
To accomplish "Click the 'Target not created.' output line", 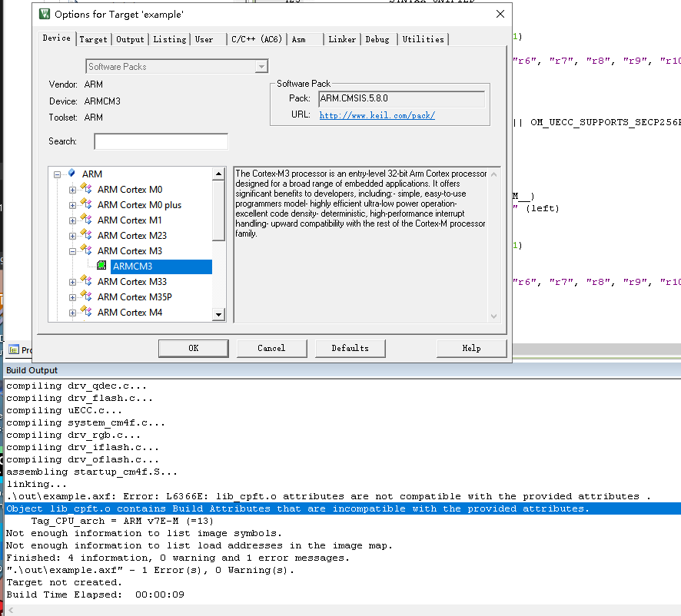I will pyautogui.click(x=64, y=582).
